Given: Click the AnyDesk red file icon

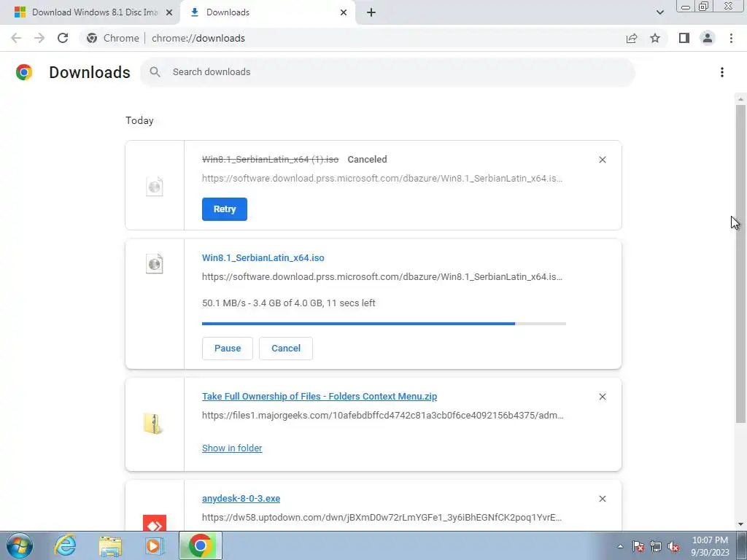Looking at the screenshot, I should pos(155,523).
